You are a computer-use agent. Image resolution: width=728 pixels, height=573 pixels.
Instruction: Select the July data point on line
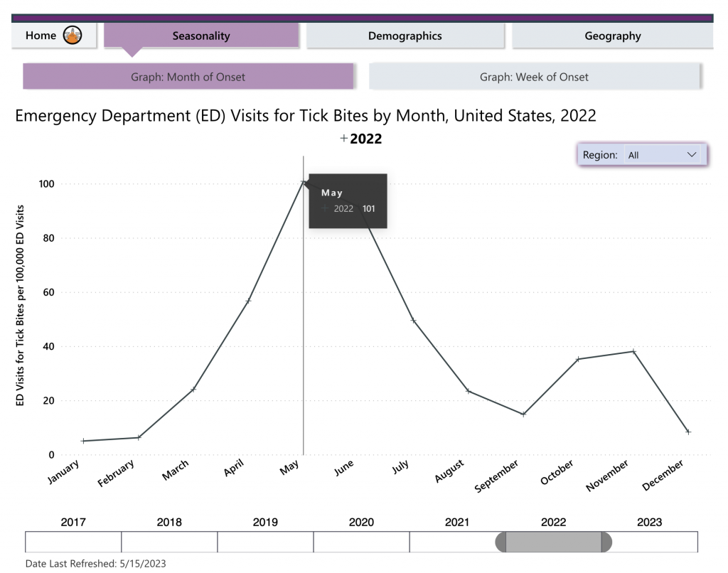tap(413, 320)
